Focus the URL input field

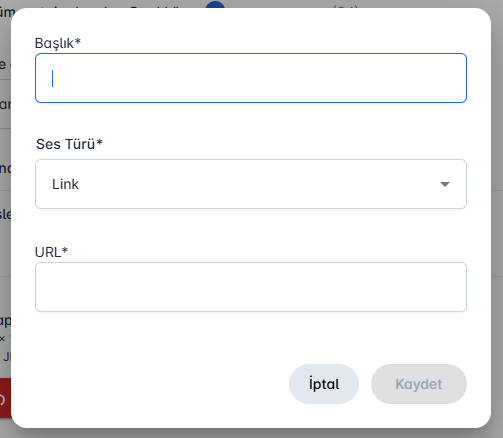click(x=251, y=287)
